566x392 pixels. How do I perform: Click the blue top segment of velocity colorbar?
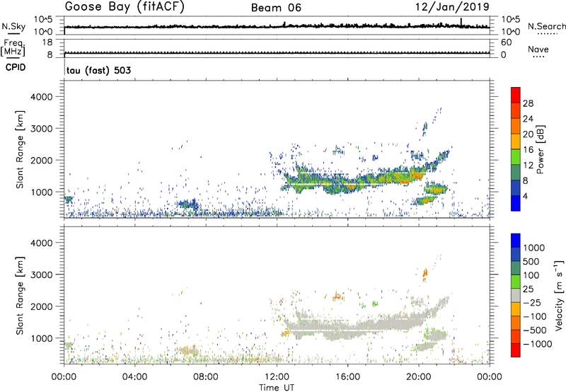coord(516,241)
